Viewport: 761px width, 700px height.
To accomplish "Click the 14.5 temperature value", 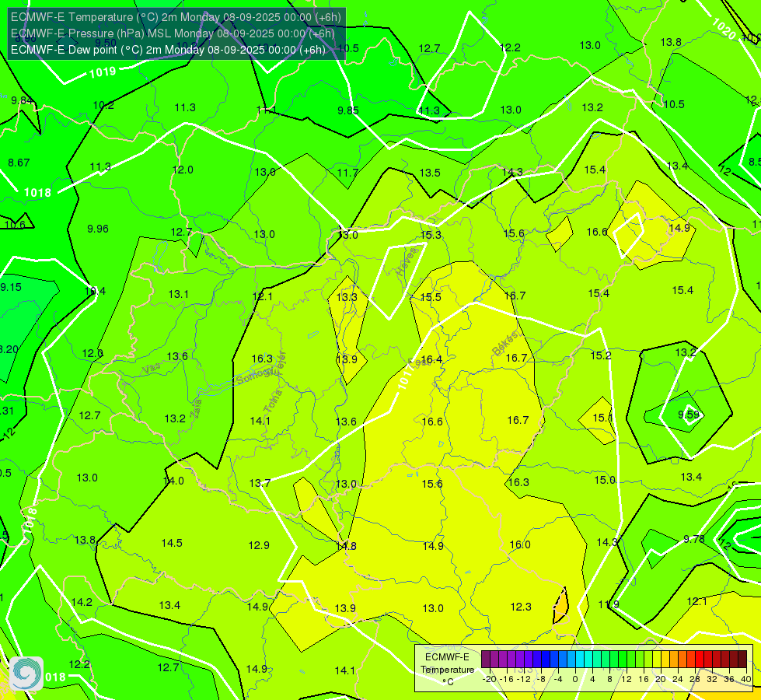I will (172, 543).
